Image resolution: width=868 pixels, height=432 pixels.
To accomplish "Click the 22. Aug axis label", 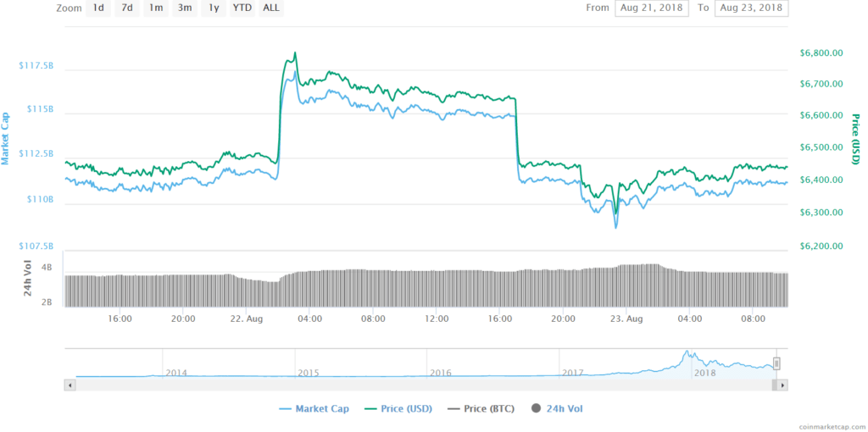I will [x=247, y=319].
